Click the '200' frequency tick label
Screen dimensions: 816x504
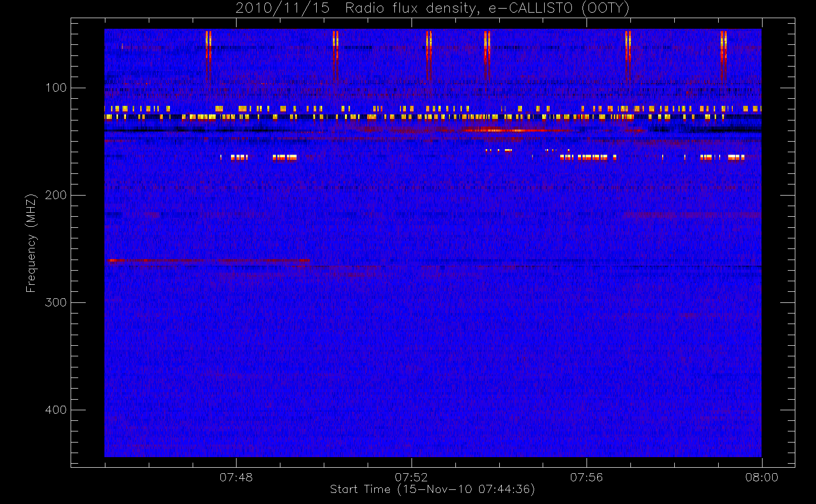pos(55,195)
